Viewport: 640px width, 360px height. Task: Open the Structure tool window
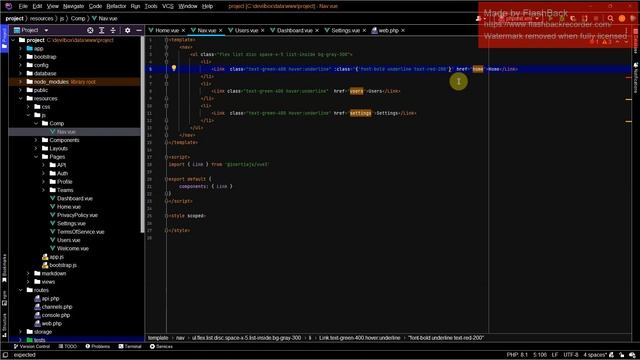4,325
